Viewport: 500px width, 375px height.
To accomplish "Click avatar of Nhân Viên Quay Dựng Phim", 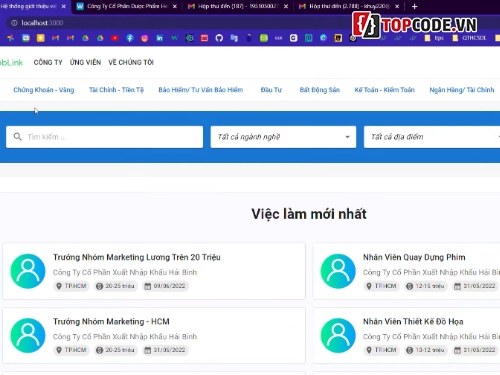I will [x=338, y=271].
